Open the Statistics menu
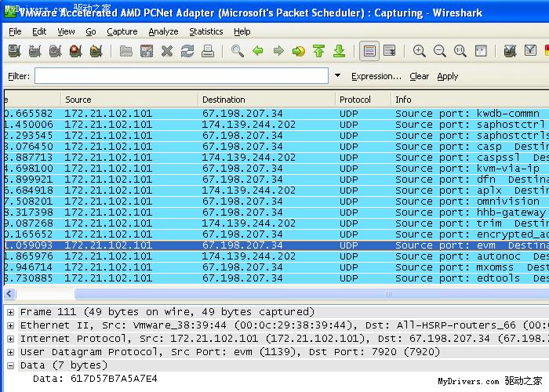 (x=205, y=31)
